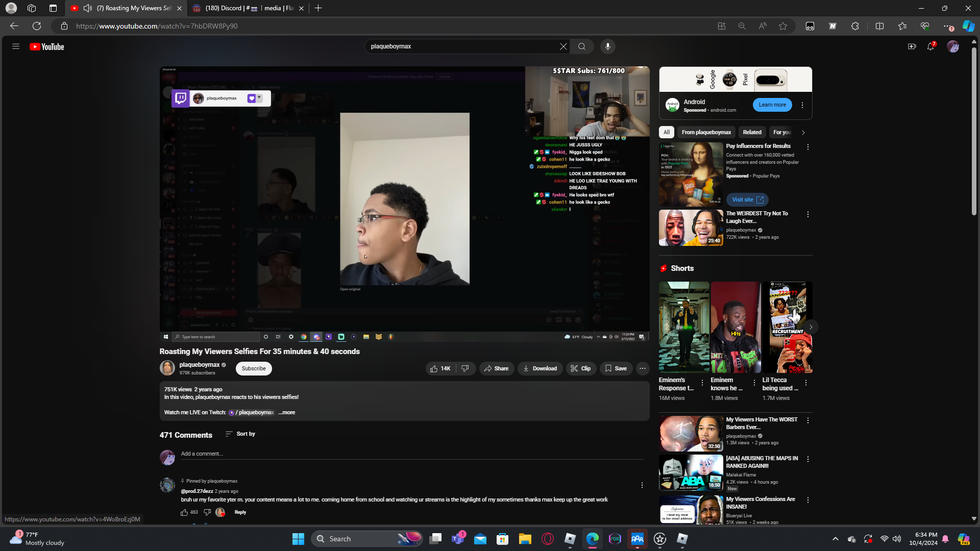980x551 pixels.
Task: Open Microsoft Store from taskbar
Action: (x=503, y=539)
